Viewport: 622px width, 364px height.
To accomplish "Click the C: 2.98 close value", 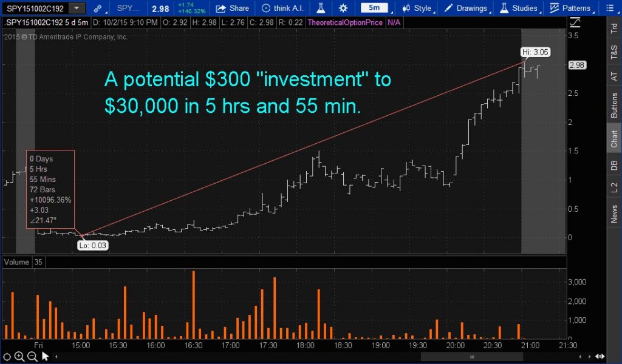I will [262, 22].
